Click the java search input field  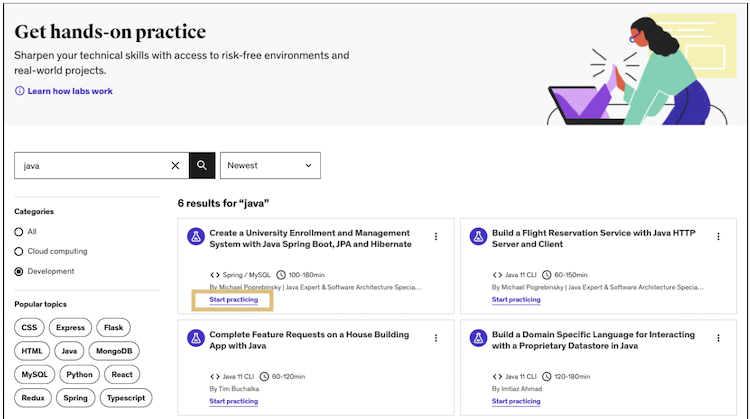(90, 166)
